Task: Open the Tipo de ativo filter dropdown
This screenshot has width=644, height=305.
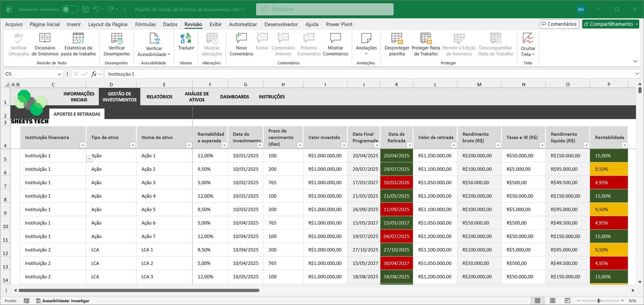Action: coord(132,145)
